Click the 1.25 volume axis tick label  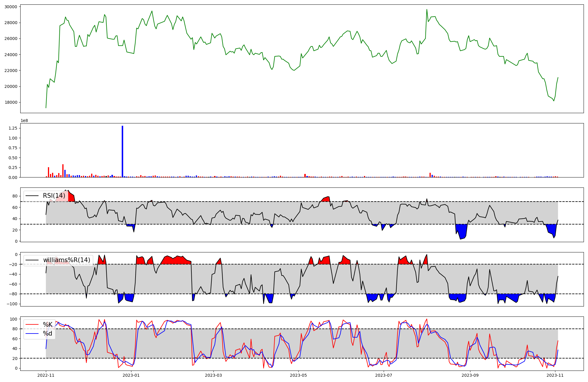coord(13,128)
